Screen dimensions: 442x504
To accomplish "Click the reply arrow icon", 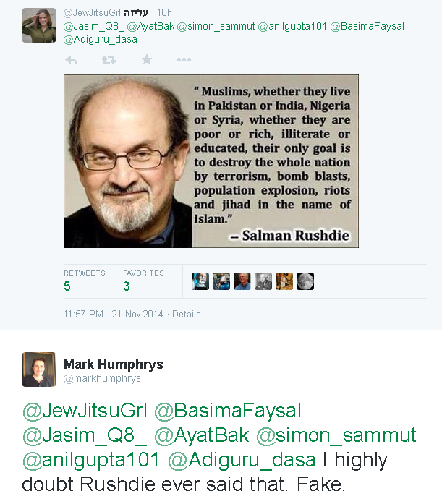I will [x=71, y=60].
